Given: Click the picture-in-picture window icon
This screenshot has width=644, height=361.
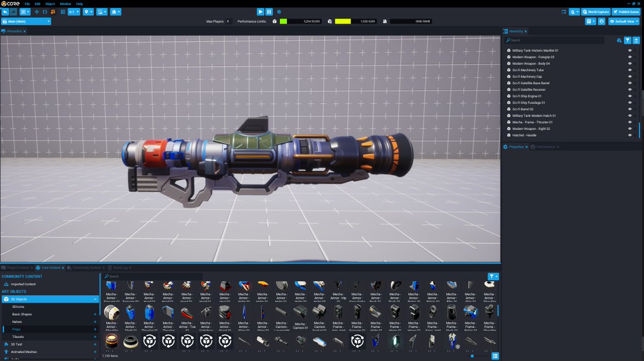Looking at the screenshot, I should click(564, 11).
